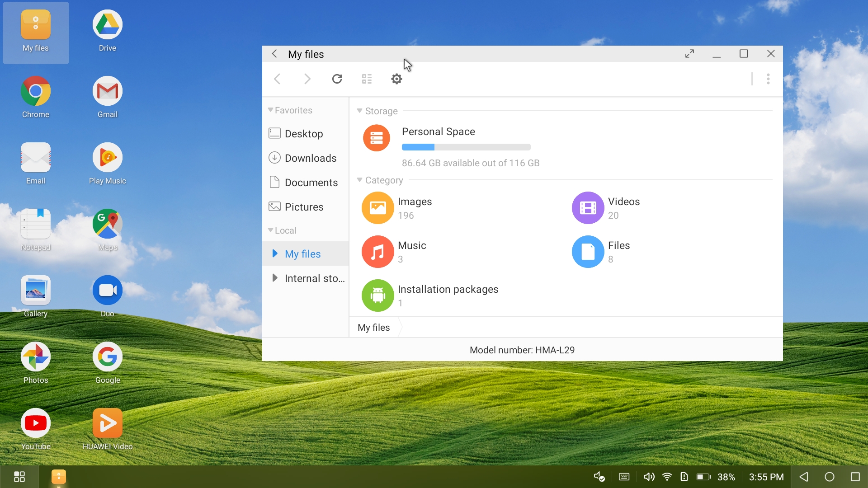Open the app launcher grid in taskbar
Screen dimensions: 868x488
pyautogui.click(x=19, y=477)
